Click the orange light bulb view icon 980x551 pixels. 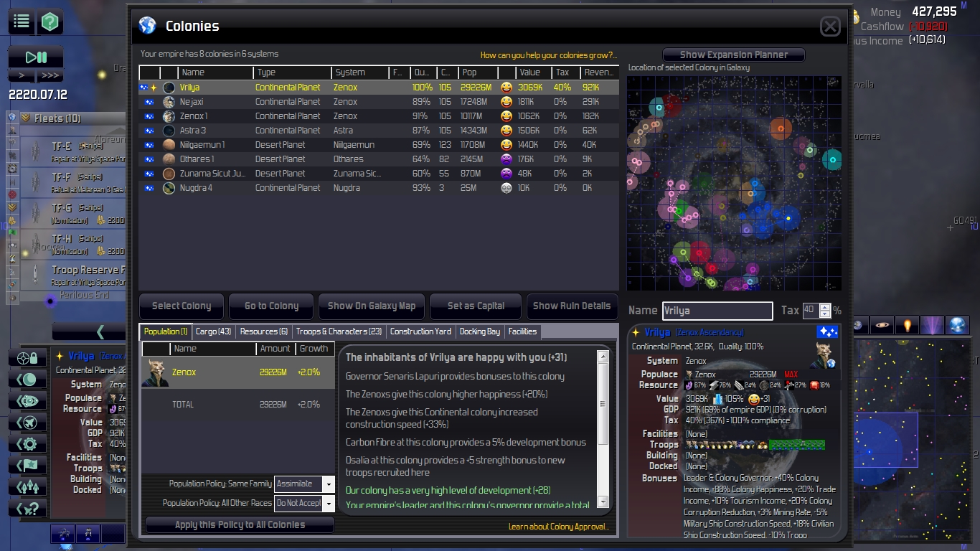908,325
